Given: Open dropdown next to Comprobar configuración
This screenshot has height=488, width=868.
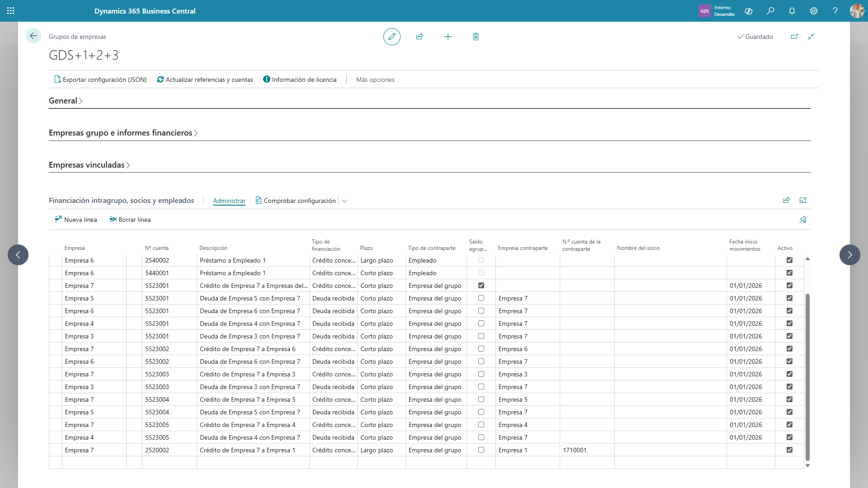Looking at the screenshot, I should (344, 201).
